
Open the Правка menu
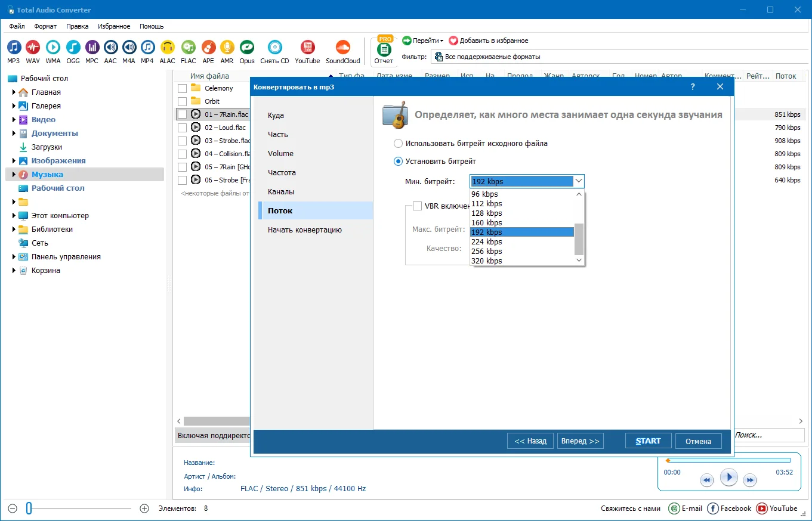(x=77, y=26)
